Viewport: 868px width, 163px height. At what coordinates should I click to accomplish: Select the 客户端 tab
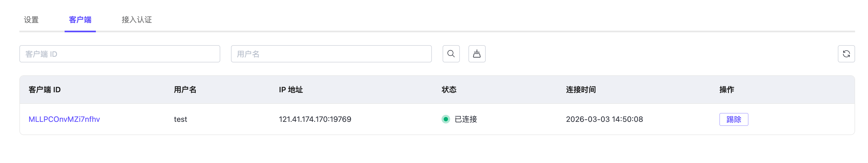coord(80,20)
